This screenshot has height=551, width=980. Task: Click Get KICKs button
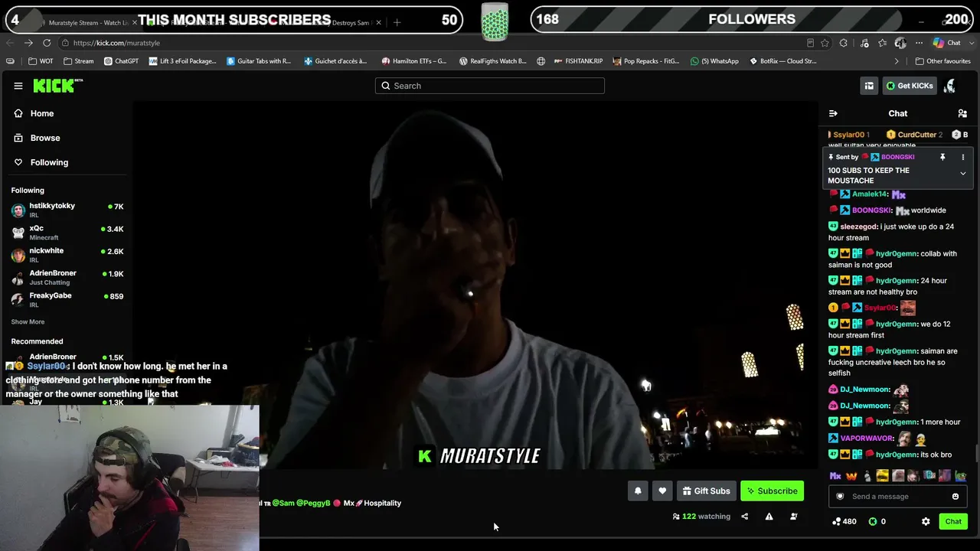click(x=910, y=86)
